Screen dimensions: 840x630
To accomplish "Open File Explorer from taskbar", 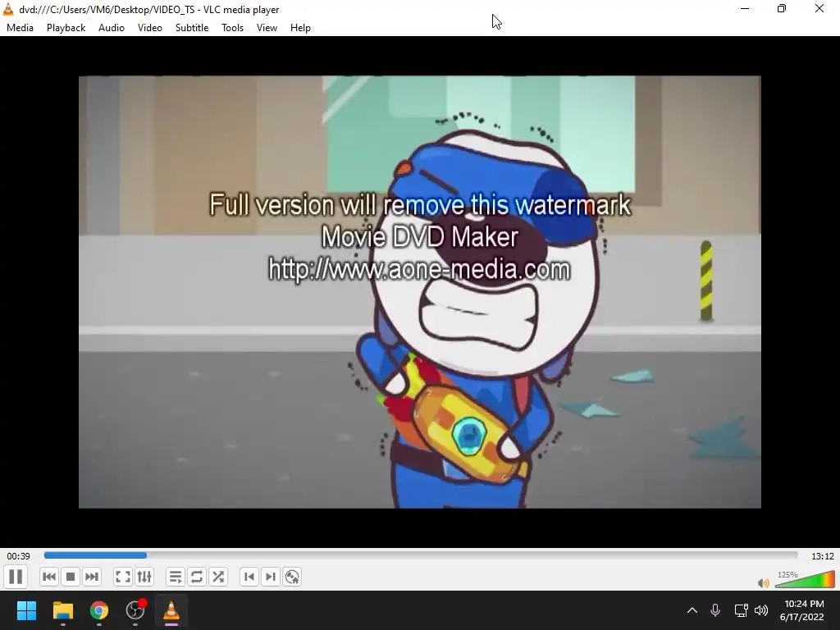I will coord(62,610).
